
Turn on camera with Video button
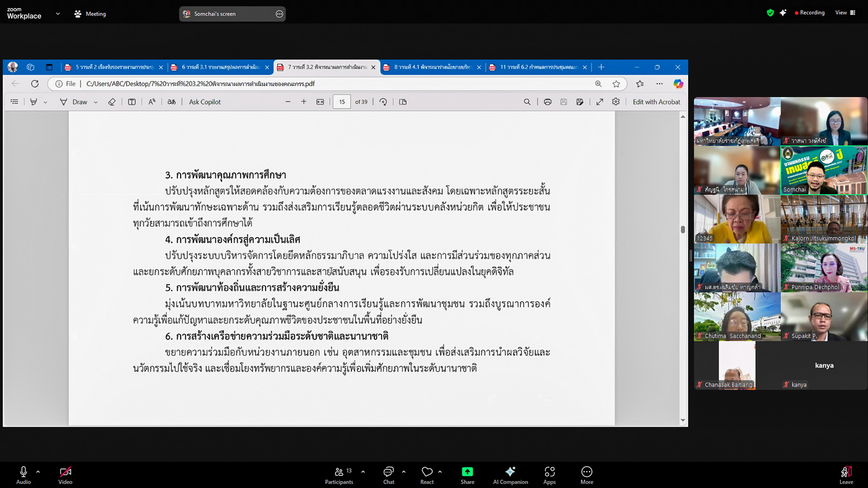click(65, 475)
